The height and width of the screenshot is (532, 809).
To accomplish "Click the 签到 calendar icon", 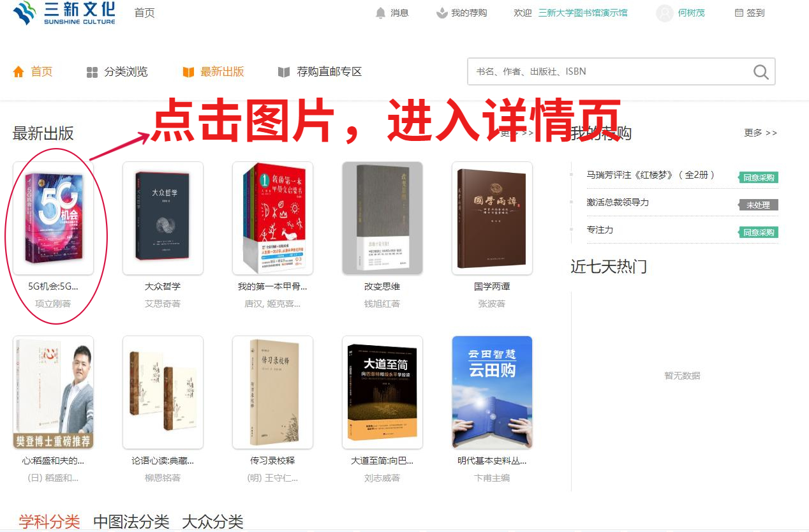I will pos(739,13).
